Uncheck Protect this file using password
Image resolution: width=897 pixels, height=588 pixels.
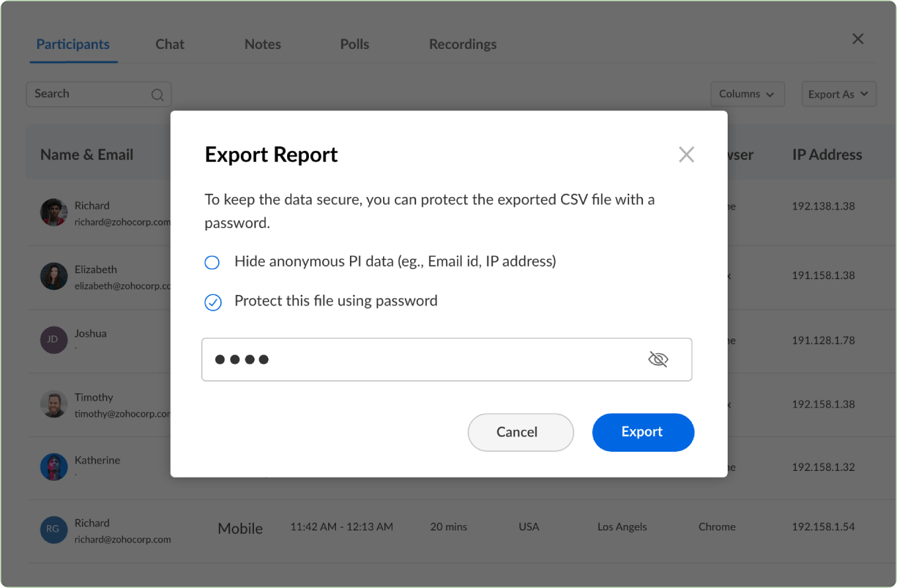212,302
